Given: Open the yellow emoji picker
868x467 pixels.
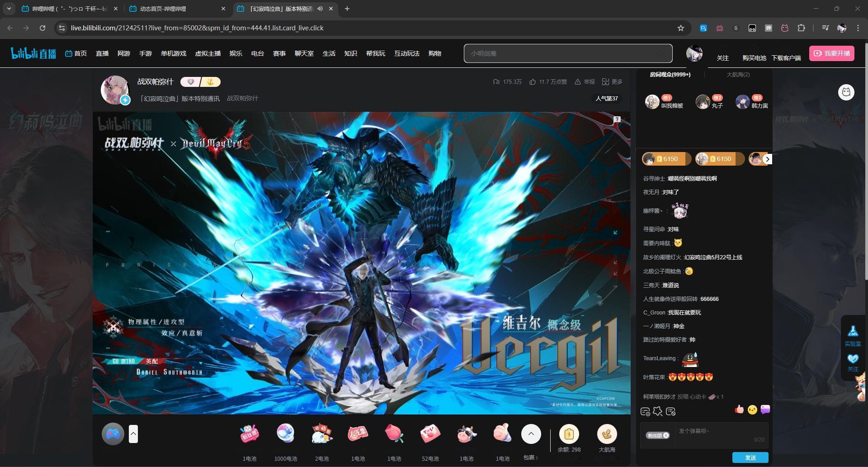Looking at the screenshot, I should point(752,410).
